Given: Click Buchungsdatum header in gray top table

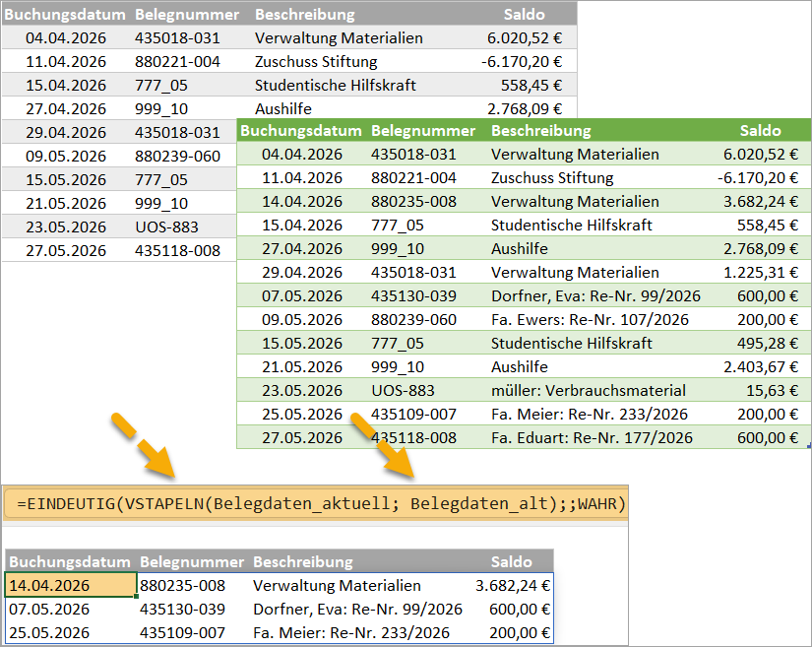Looking at the screenshot, I should click(x=65, y=15).
